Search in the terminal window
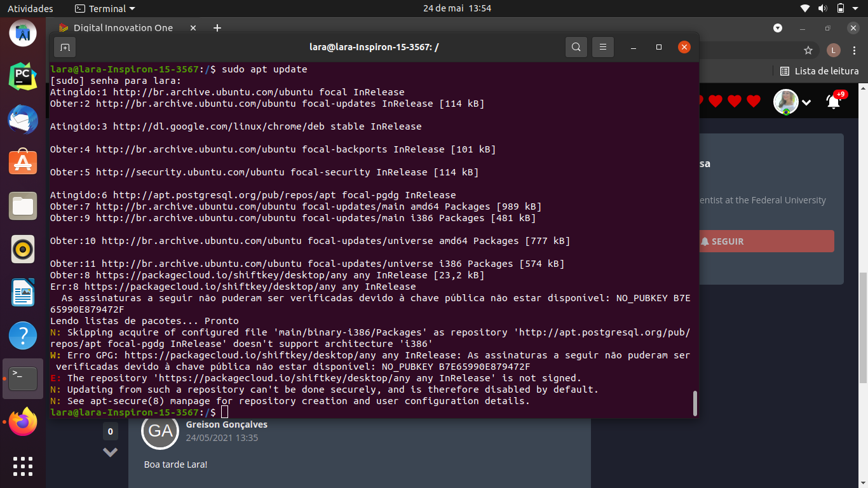 pos(576,47)
